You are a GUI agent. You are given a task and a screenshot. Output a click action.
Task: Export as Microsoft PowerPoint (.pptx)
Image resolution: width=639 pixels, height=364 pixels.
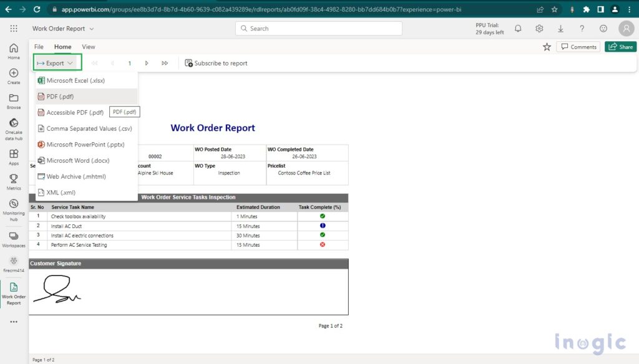(x=86, y=145)
